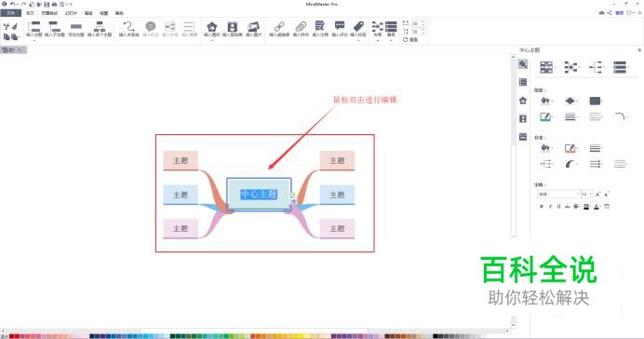This screenshot has width=644, height=339.
Task: Click the Reset button in ribbon
Action: [x=410, y=39]
